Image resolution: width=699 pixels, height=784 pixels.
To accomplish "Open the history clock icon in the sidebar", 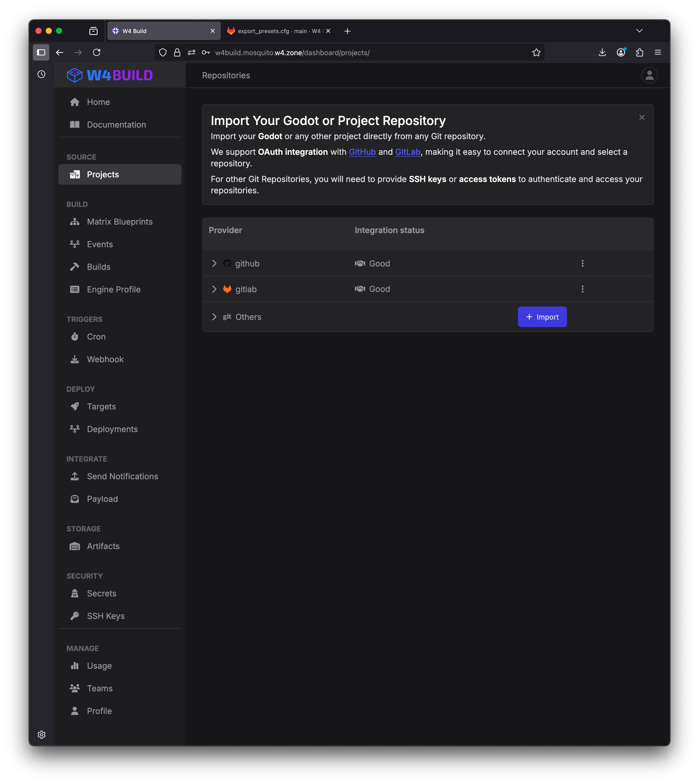I will click(42, 74).
